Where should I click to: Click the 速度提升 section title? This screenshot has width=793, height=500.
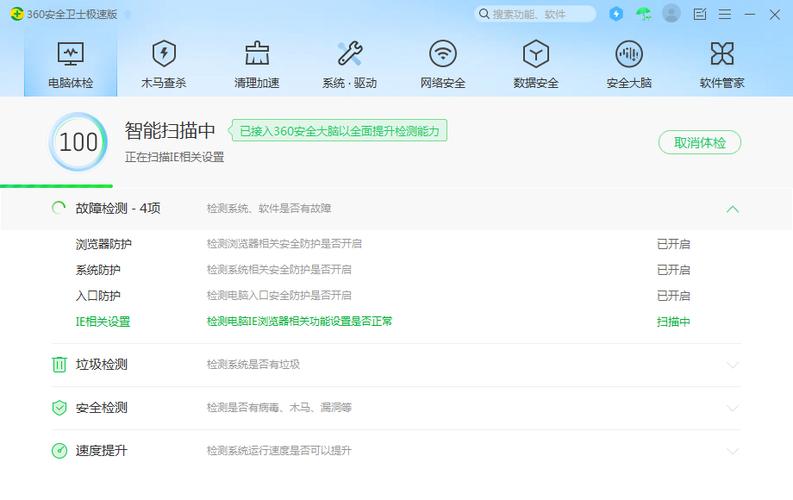tap(102, 450)
